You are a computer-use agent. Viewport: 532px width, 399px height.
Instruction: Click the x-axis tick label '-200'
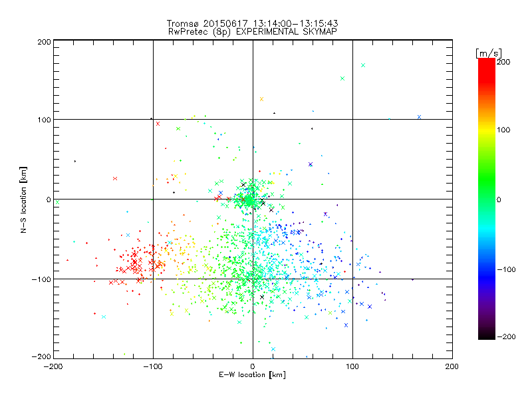(x=53, y=366)
